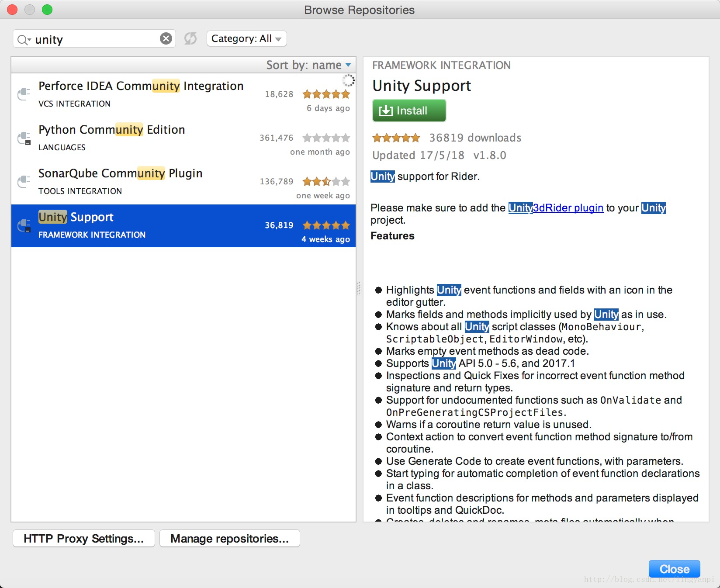The height and width of the screenshot is (588, 720).
Task: Select the Unity Support list entry
Action: point(183,226)
